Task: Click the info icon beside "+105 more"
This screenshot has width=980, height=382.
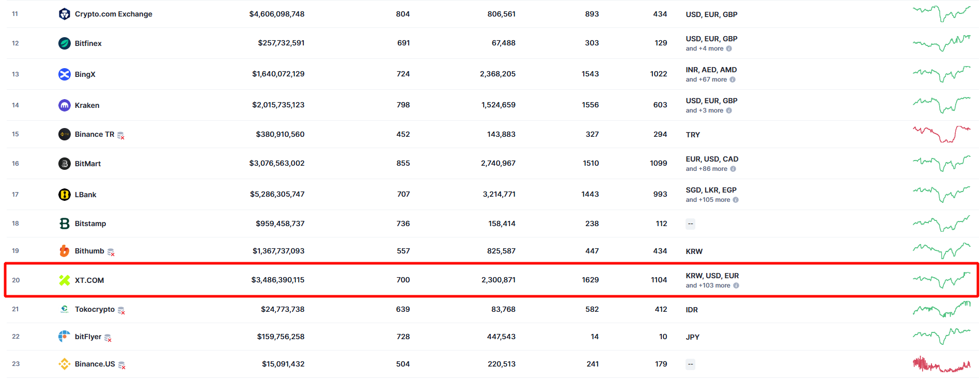Action: [736, 200]
